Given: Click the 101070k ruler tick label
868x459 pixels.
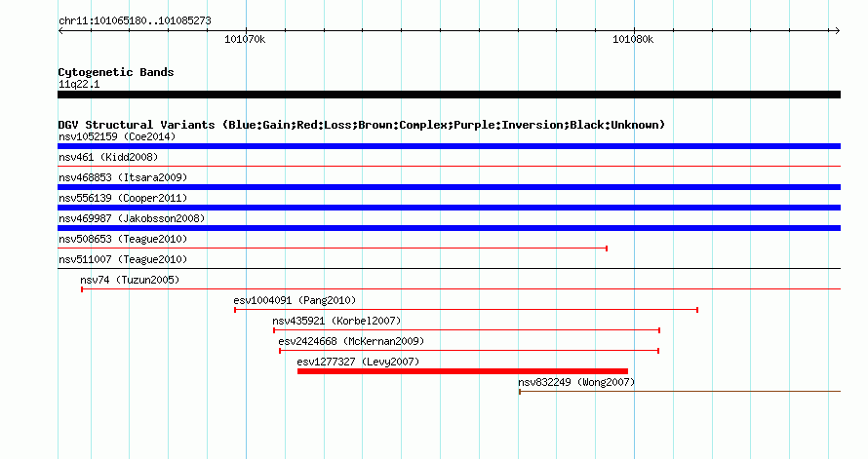Looking at the screenshot, I should [x=245, y=39].
